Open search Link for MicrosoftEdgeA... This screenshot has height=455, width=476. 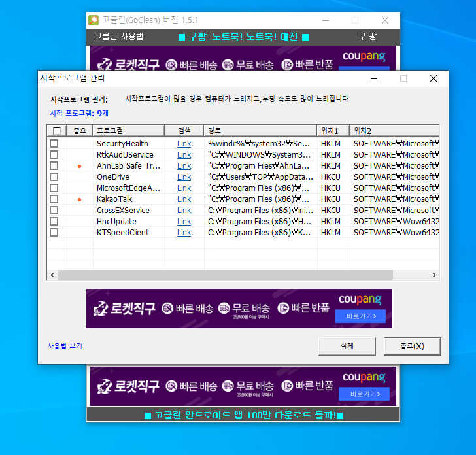coord(184,188)
